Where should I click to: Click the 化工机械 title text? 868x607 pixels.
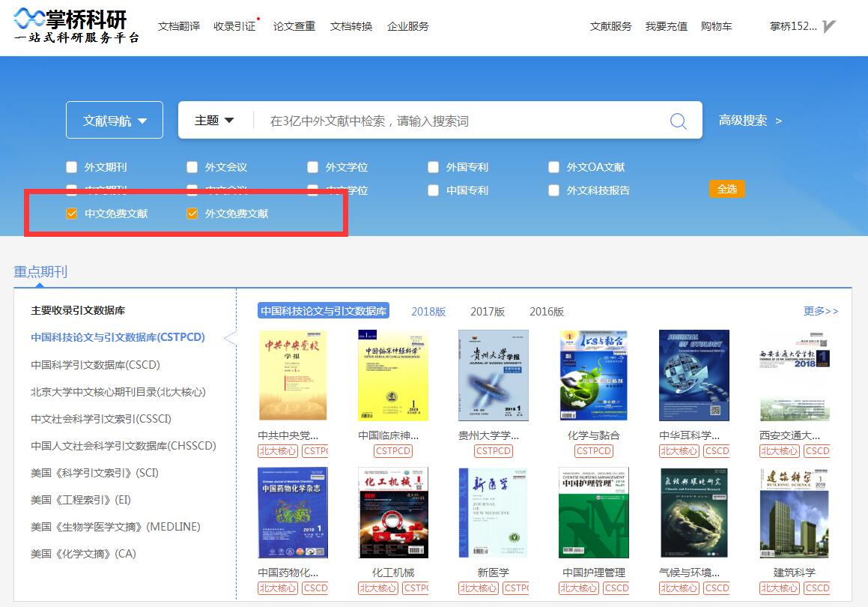pyautogui.click(x=393, y=573)
